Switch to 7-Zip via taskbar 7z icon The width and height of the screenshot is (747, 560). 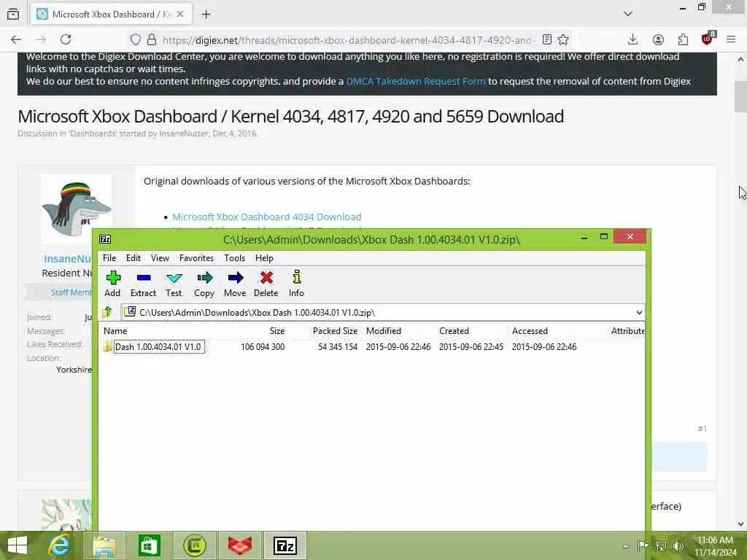[x=285, y=545]
